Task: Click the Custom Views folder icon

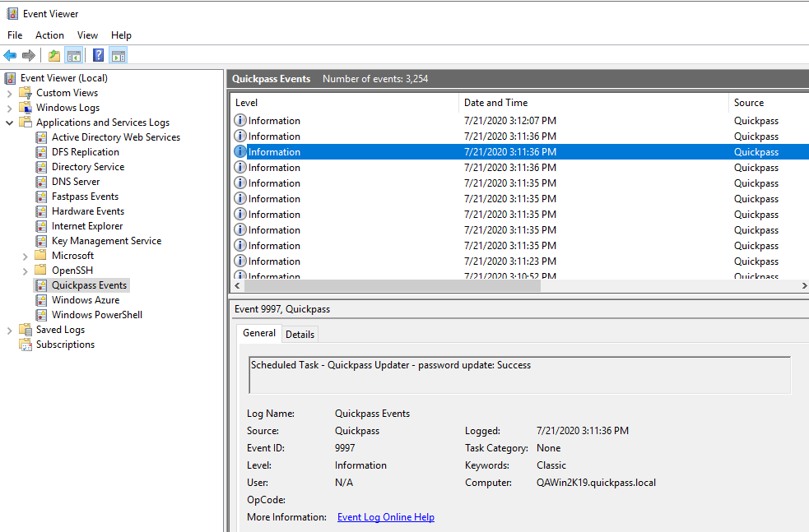Action: coord(26,93)
